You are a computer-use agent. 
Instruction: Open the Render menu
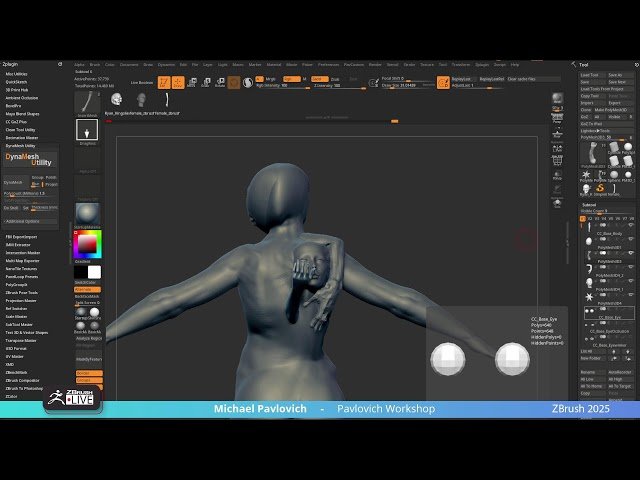[375, 64]
